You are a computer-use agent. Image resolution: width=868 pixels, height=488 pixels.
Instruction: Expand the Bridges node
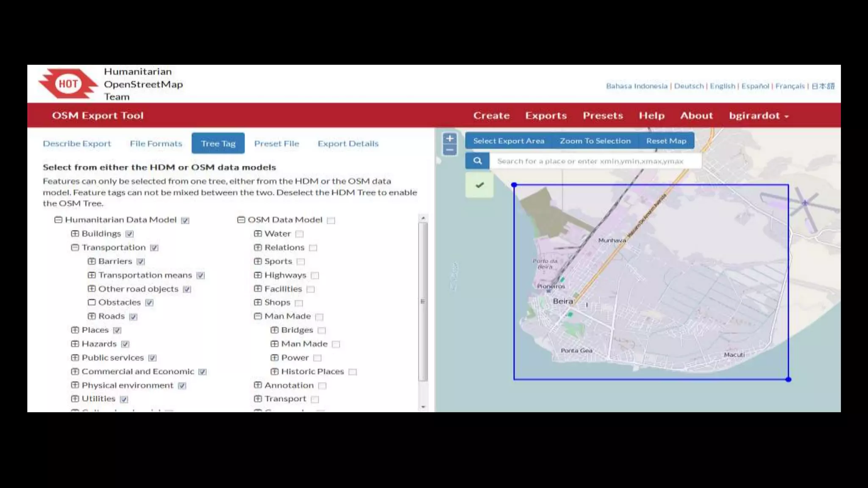tap(275, 330)
